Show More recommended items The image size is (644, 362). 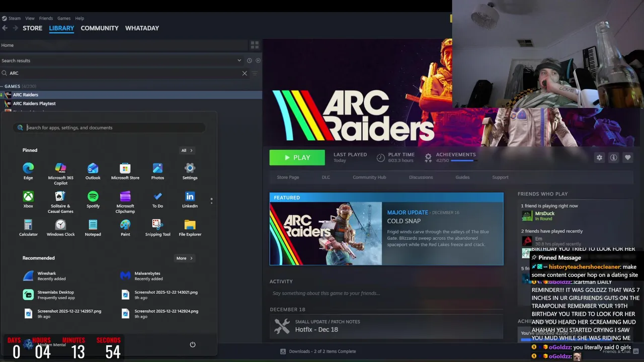(x=184, y=258)
